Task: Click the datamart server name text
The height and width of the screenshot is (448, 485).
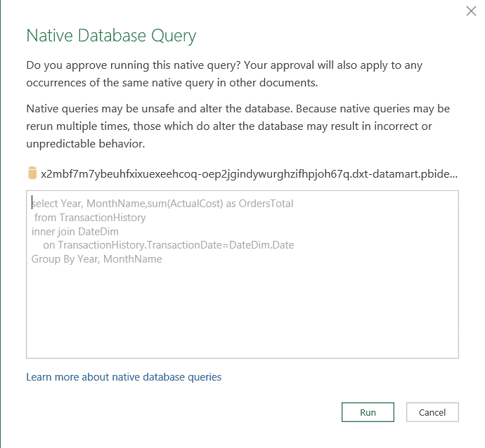Action: click(x=249, y=174)
